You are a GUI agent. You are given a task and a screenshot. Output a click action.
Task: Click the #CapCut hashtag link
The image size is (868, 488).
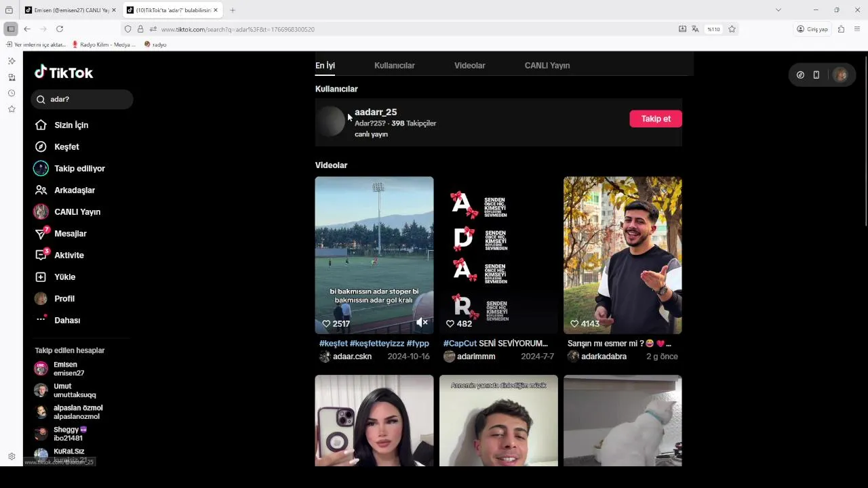[460, 344]
